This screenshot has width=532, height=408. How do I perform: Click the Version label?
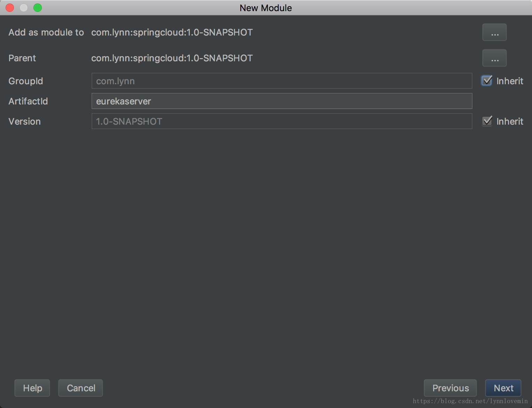click(x=25, y=121)
